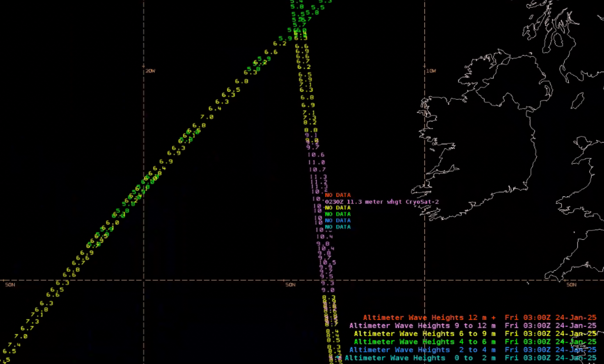This screenshot has height=364, width=604.
Task: Click the purple '9.1' wave height value
Action: click(x=311, y=135)
